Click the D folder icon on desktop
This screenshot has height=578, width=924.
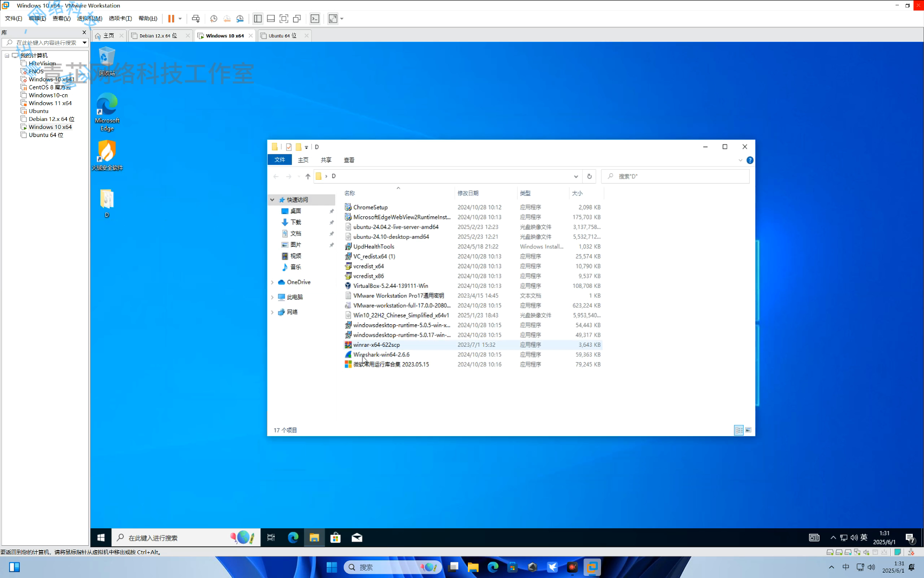(x=107, y=203)
